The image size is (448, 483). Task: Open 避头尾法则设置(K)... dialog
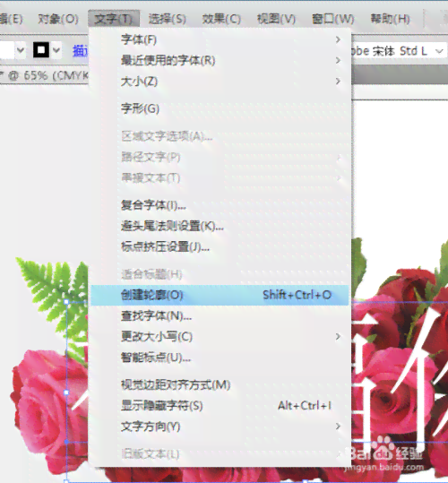click(220, 226)
